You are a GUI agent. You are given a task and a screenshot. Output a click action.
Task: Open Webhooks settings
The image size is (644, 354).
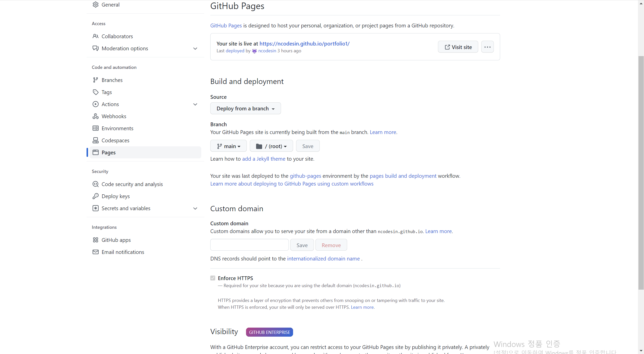tap(145, 116)
